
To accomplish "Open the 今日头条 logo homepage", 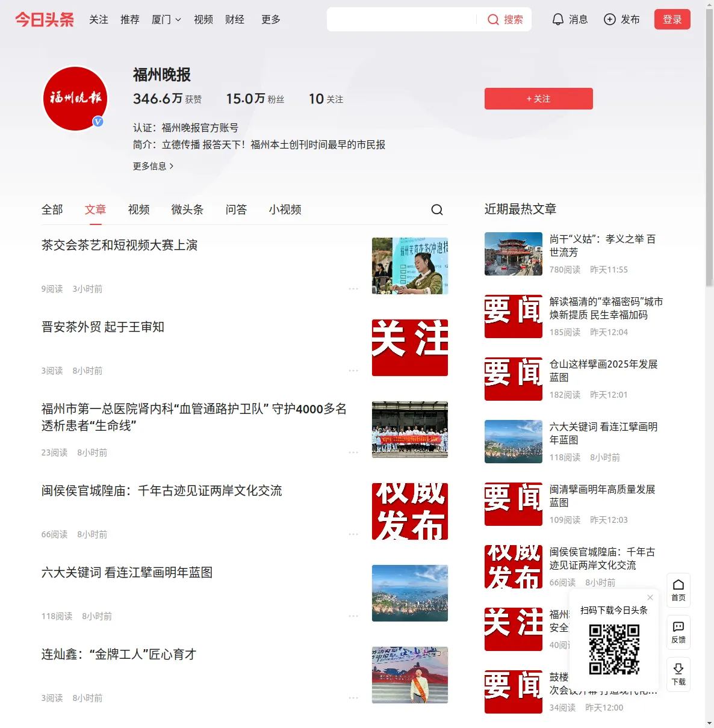I will tap(45, 20).
